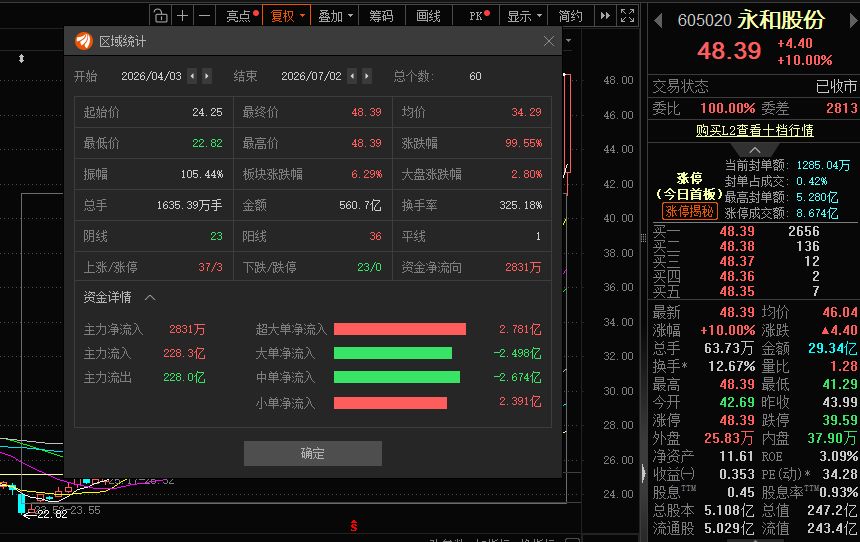860x542 pixels.
Task: Step end date 2026/07/02 backward
Action: coord(352,76)
